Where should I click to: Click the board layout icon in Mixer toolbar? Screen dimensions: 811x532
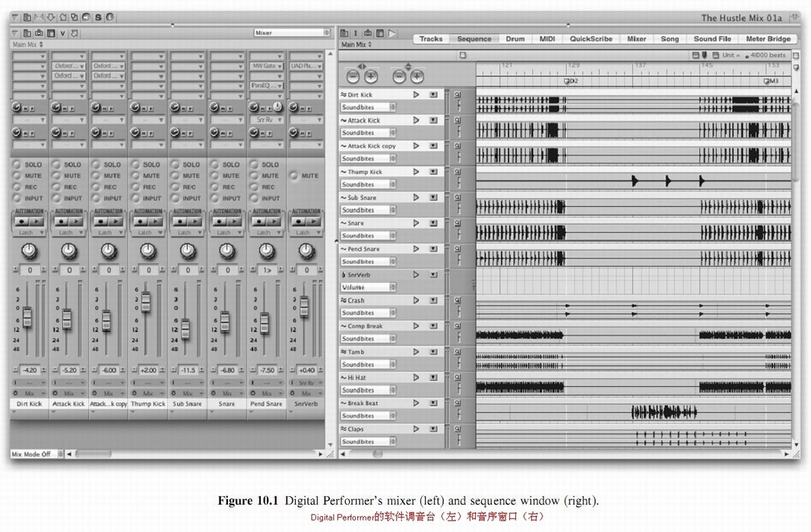pyautogui.click(x=51, y=33)
